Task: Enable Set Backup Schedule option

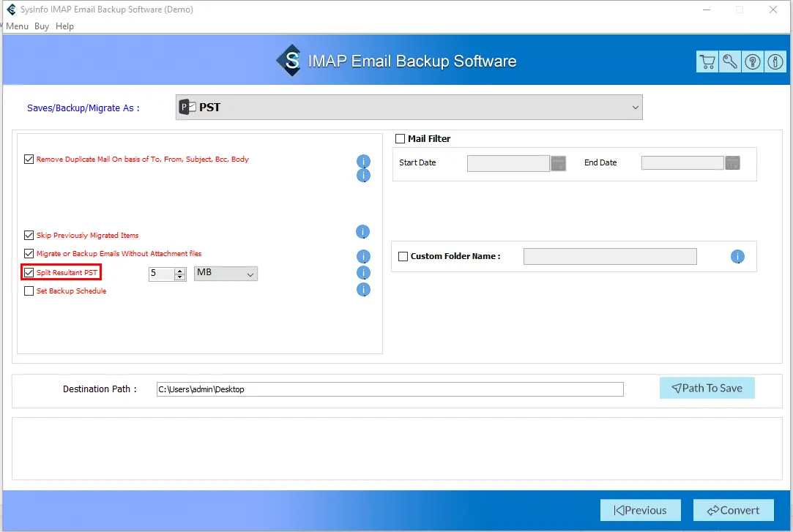Action: point(29,291)
